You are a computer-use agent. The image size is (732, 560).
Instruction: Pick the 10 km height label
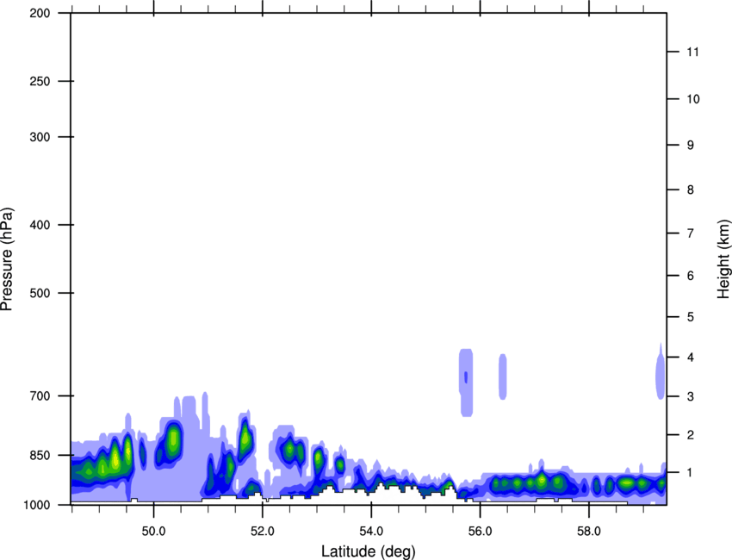[x=693, y=99]
